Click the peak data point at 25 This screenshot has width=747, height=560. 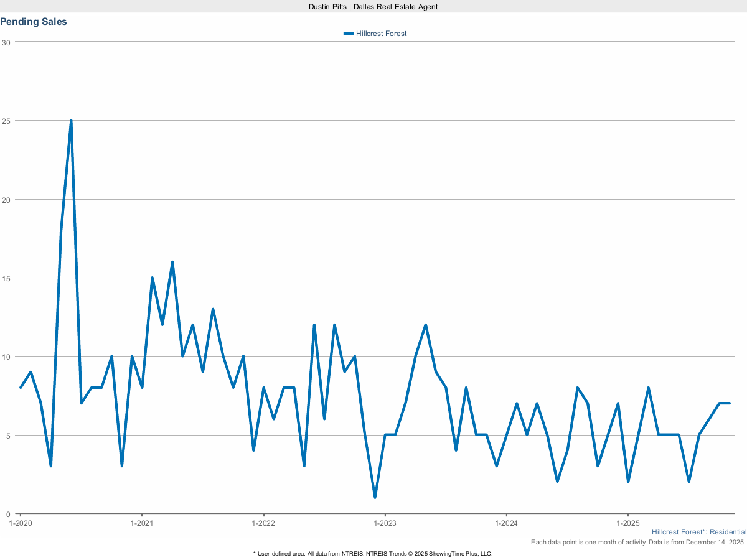[x=72, y=119]
